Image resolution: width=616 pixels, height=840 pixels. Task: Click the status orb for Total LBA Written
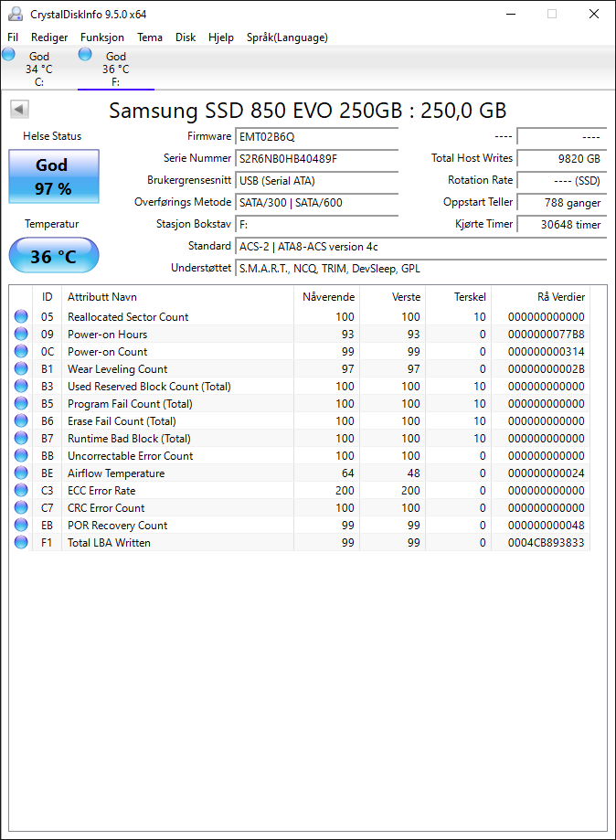(21, 542)
